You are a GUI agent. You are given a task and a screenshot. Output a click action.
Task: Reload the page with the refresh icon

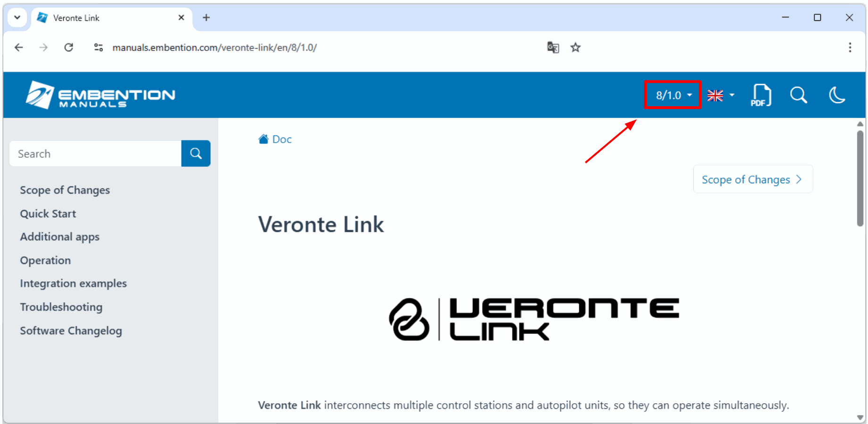[69, 47]
